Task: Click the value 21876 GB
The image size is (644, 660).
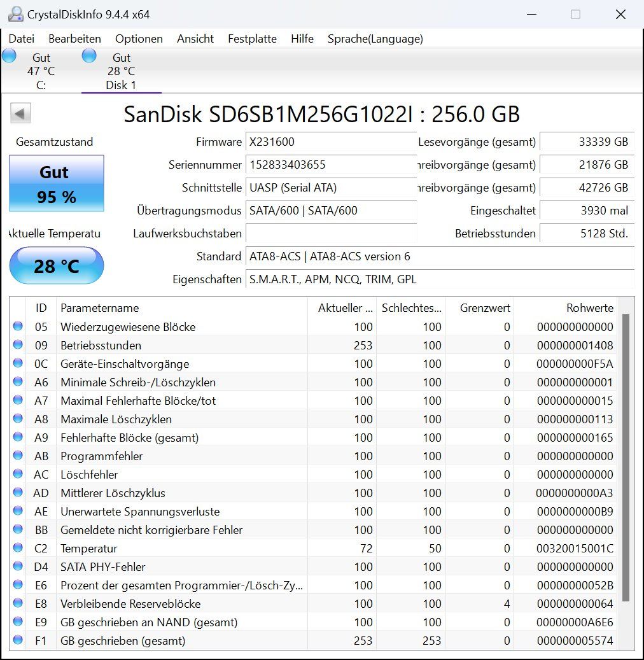Action: tap(587, 165)
